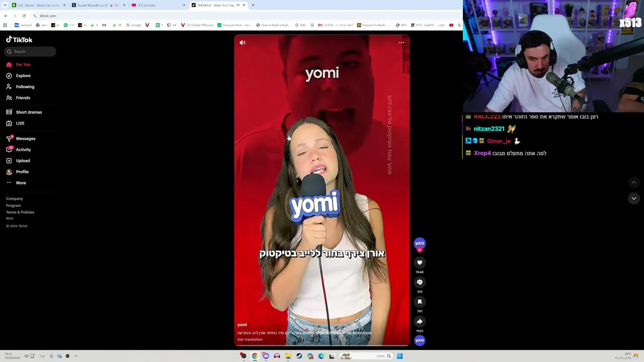The width and height of the screenshot is (644, 362).
Task: Mute the TikTok video sound
Action: 243,43
